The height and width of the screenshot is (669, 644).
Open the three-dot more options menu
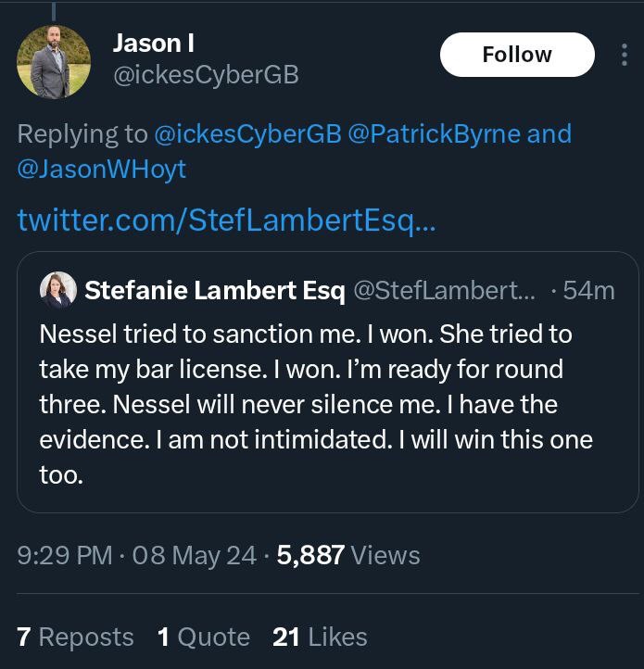coord(625,55)
